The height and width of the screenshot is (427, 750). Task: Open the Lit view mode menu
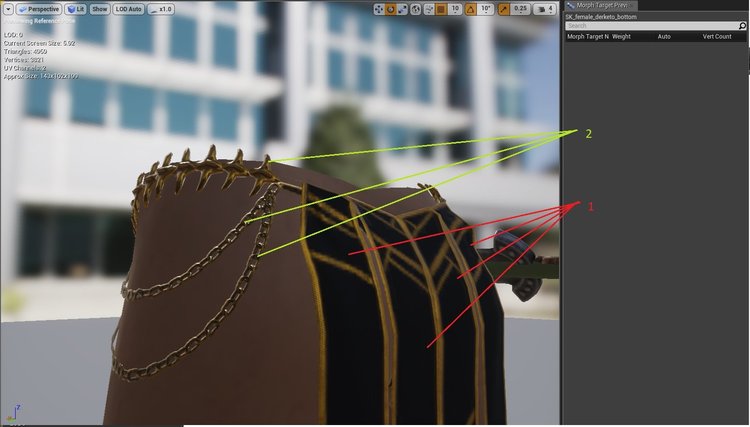click(76, 9)
